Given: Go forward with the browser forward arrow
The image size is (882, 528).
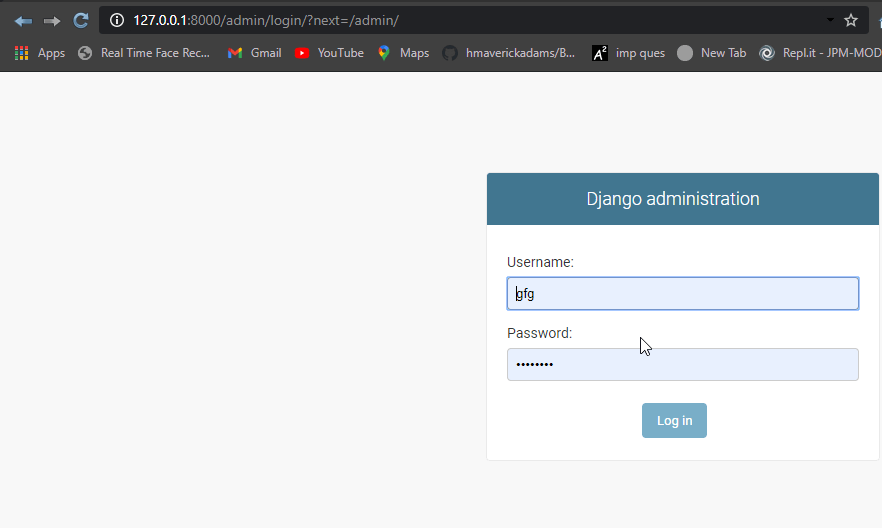Looking at the screenshot, I should [x=52, y=21].
